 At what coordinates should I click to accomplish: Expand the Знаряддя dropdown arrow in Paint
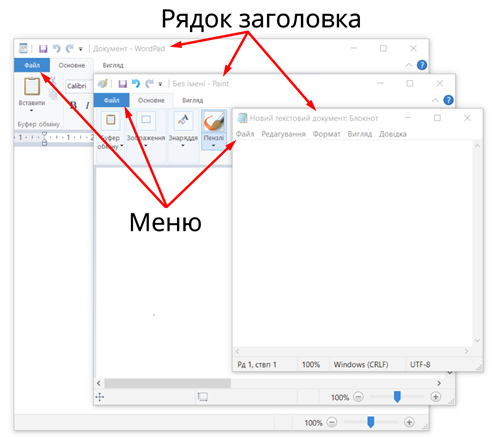pyautogui.click(x=183, y=146)
